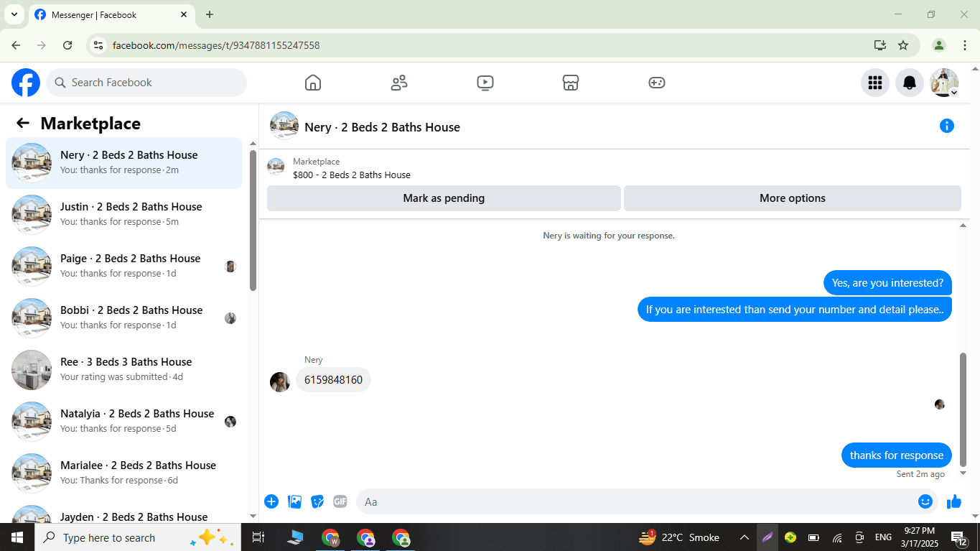The height and width of the screenshot is (551, 980).
Task: Open the Video (Watch) icon
Action: tap(485, 83)
